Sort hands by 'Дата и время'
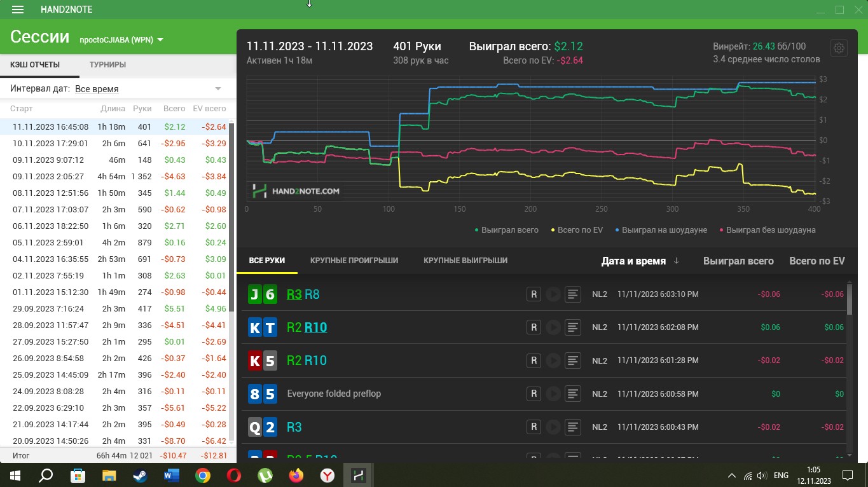This screenshot has width=868, height=487. coord(633,261)
